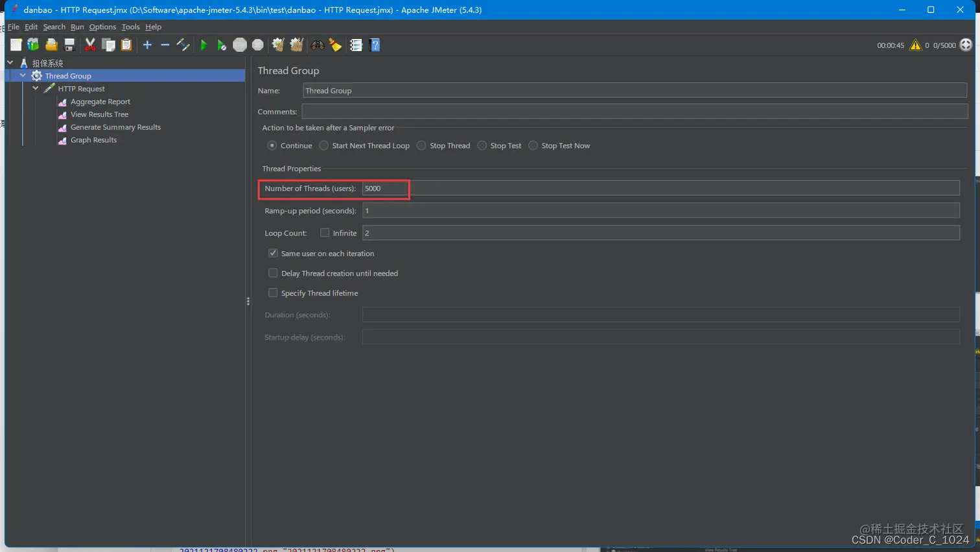
Task: Choose Stop Test radio option
Action: [x=482, y=145]
